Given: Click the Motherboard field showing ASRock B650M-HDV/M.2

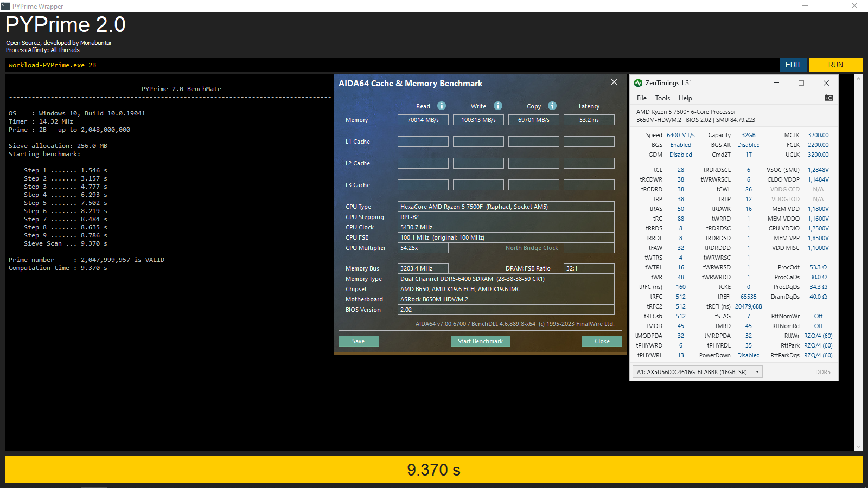Looking at the screenshot, I should click(x=506, y=299).
